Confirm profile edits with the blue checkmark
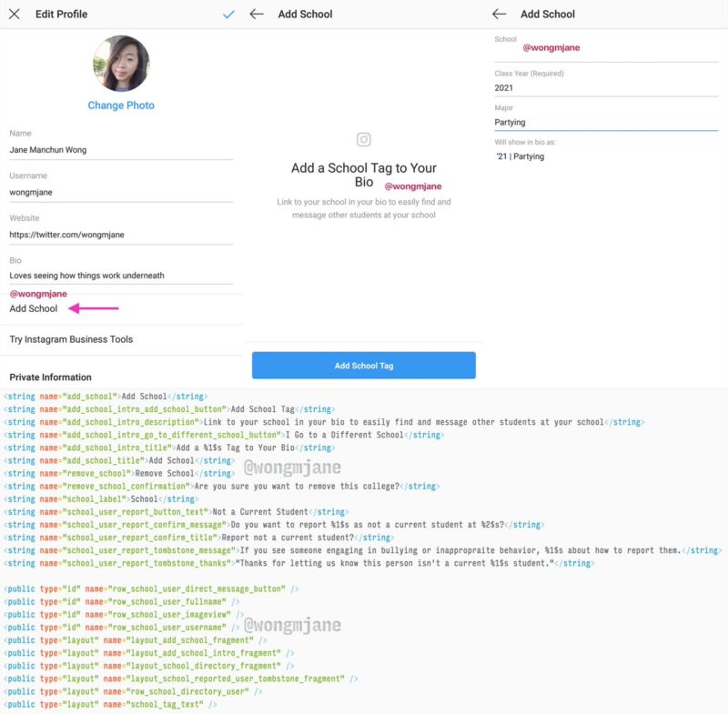 (x=228, y=15)
